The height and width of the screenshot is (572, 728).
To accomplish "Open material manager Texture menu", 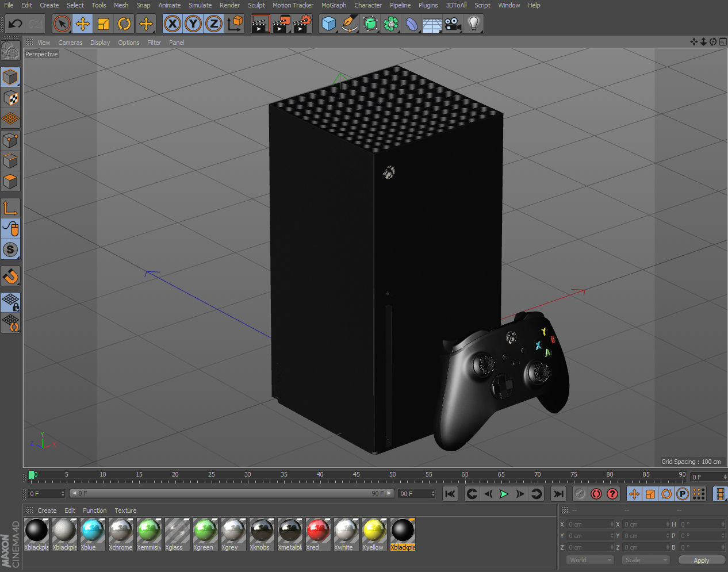I will point(125,510).
